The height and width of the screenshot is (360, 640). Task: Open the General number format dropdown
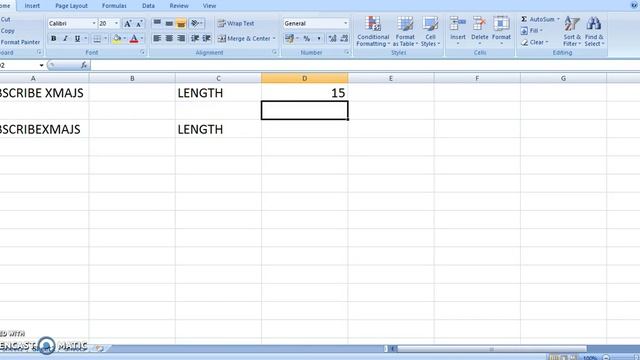[346, 23]
